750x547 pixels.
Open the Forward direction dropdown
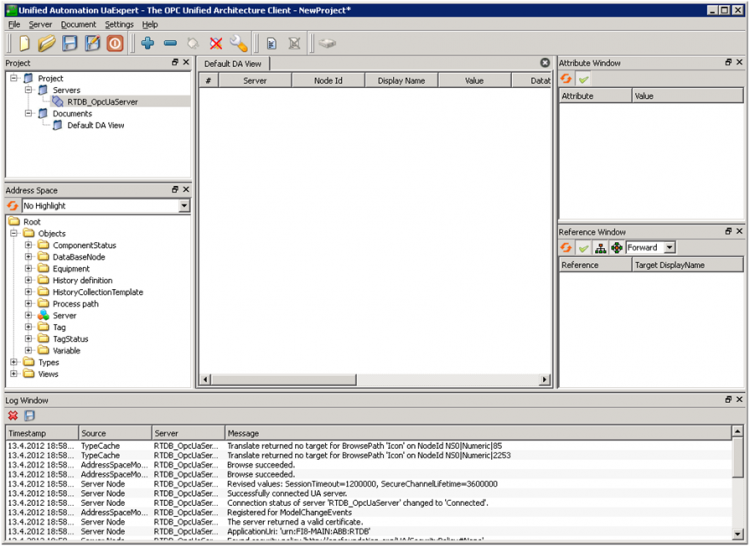(669, 248)
